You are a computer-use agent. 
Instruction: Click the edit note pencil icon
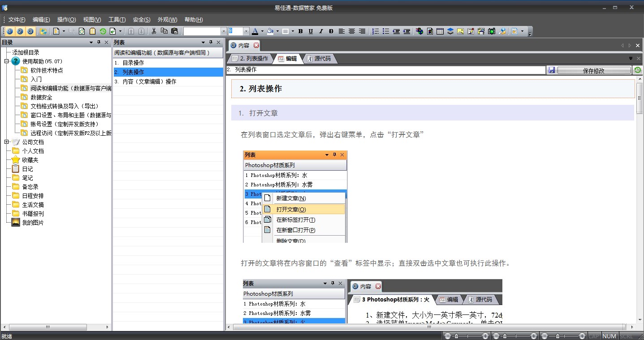471,31
